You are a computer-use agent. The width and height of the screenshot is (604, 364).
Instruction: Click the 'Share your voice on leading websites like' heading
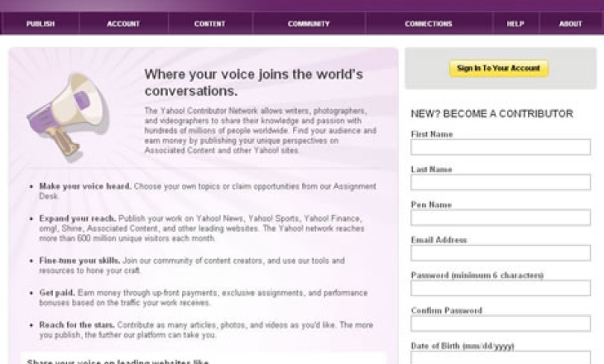(117, 362)
